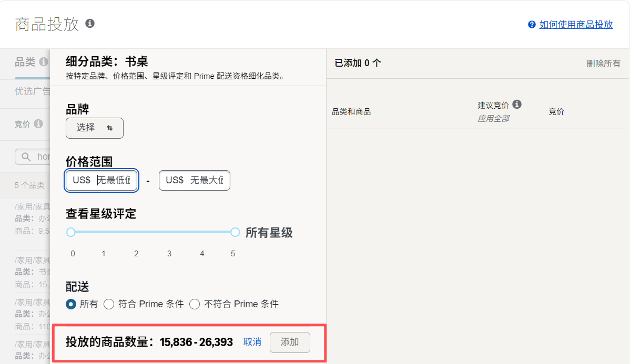The width and height of the screenshot is (630, 364).
Task: Open 如何使用商品投放 help link
Action: (x=576, y=25)
